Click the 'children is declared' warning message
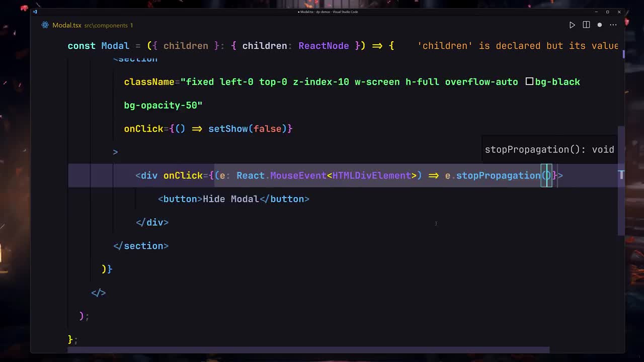The image size is (644, 362). point(518,46)
